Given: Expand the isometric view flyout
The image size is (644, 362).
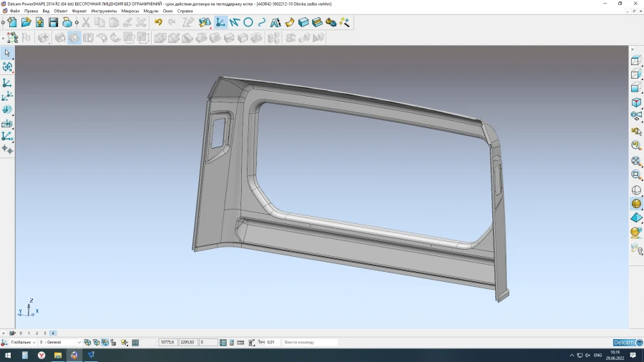Looking at the screenshot, I should 635,103.
